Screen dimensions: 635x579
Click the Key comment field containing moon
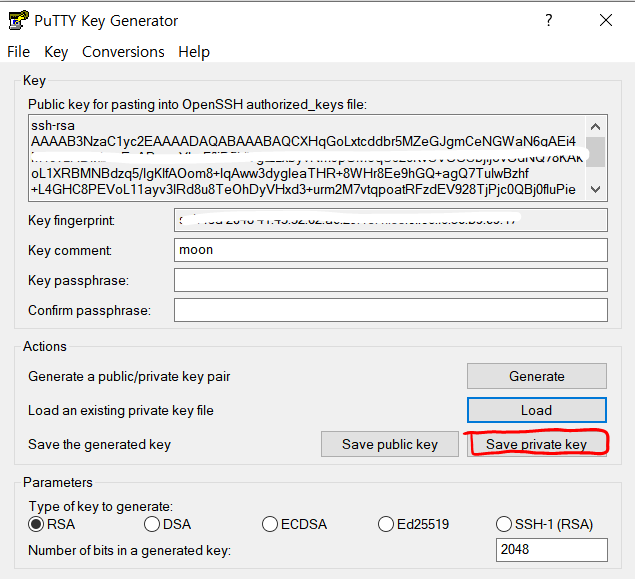[391, 250]
